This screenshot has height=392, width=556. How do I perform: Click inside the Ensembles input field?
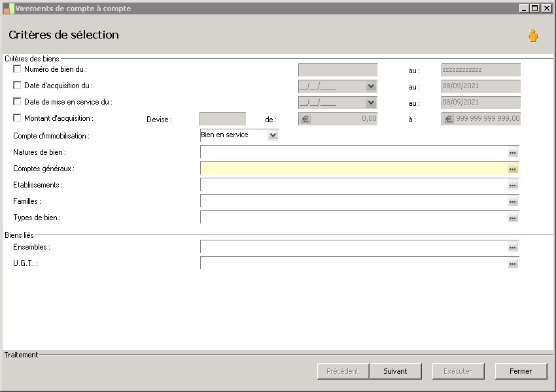click(353, 247)
